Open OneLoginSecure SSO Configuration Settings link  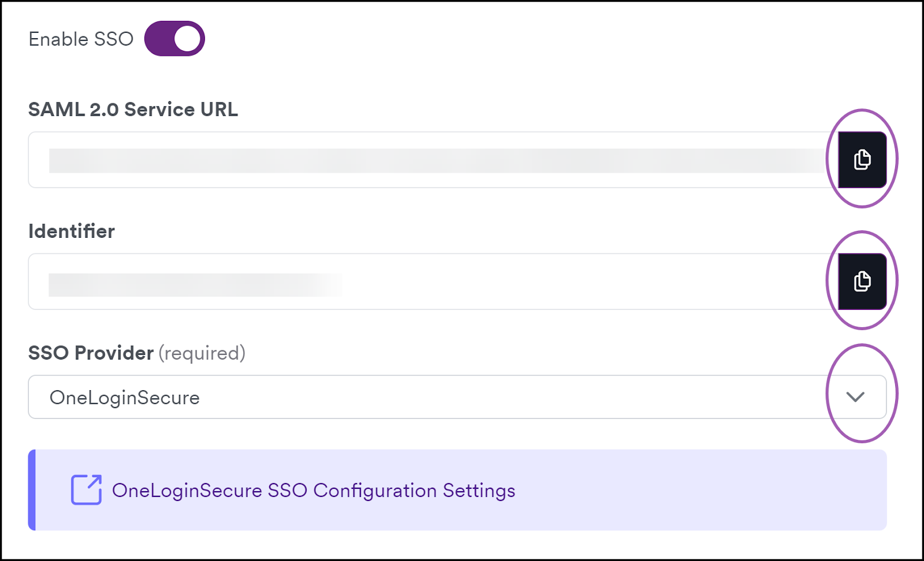pyautogui.click(x=314, y=491)
